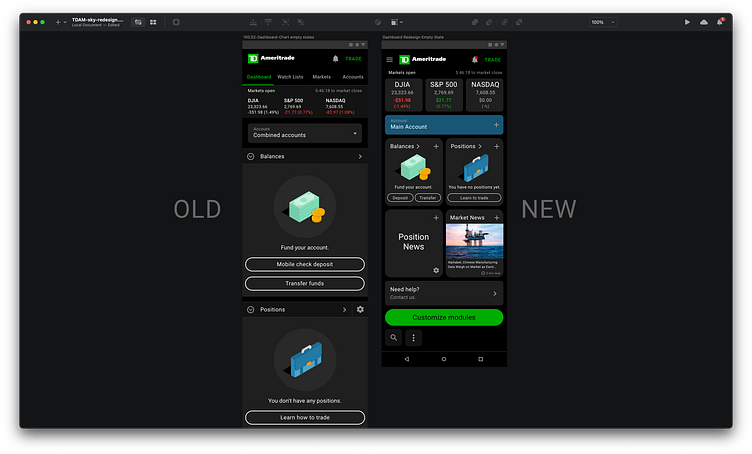The width and height of the screenshot is (752, 454).
Task: Open Positions details arrow in old dashboard
Action: tap(344, 310)
